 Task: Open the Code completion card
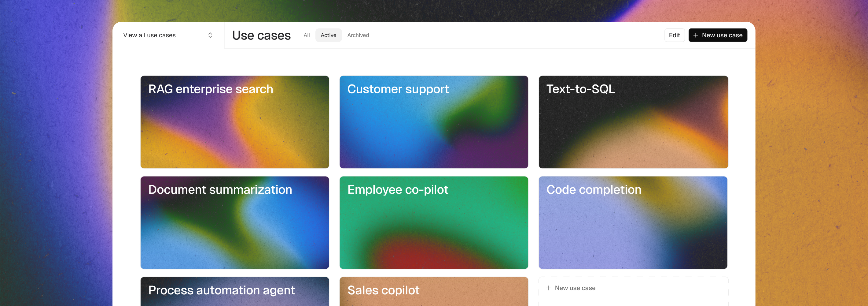tap(633, 222)
